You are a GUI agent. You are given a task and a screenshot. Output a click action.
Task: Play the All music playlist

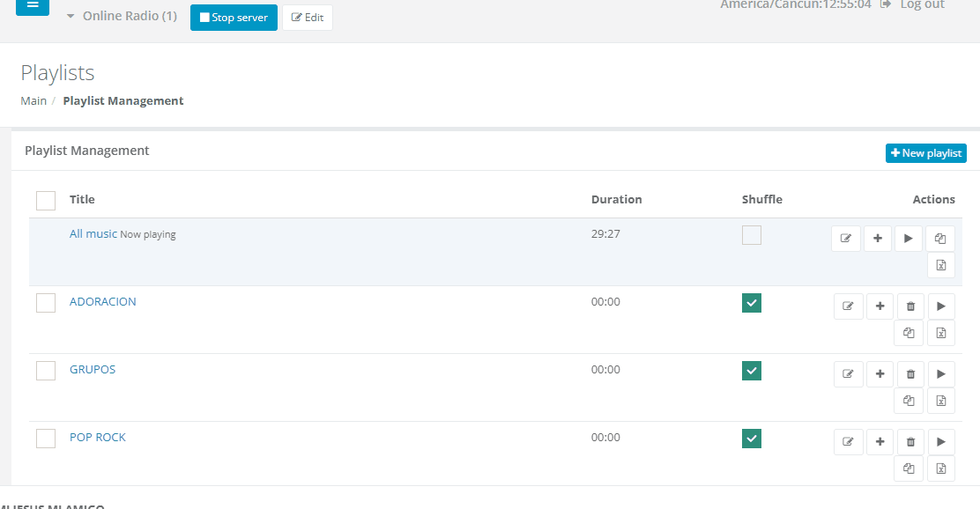[x=909, y=239]
